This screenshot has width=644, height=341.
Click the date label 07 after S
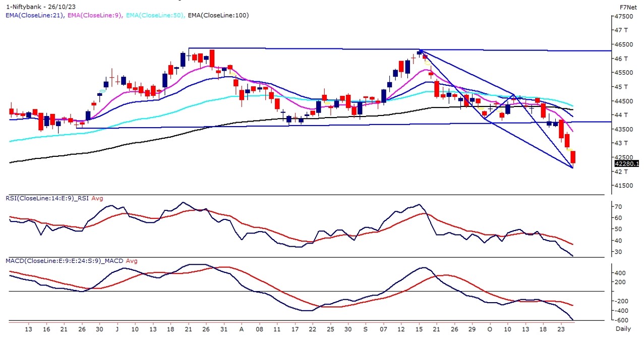(x=384, y=328)
